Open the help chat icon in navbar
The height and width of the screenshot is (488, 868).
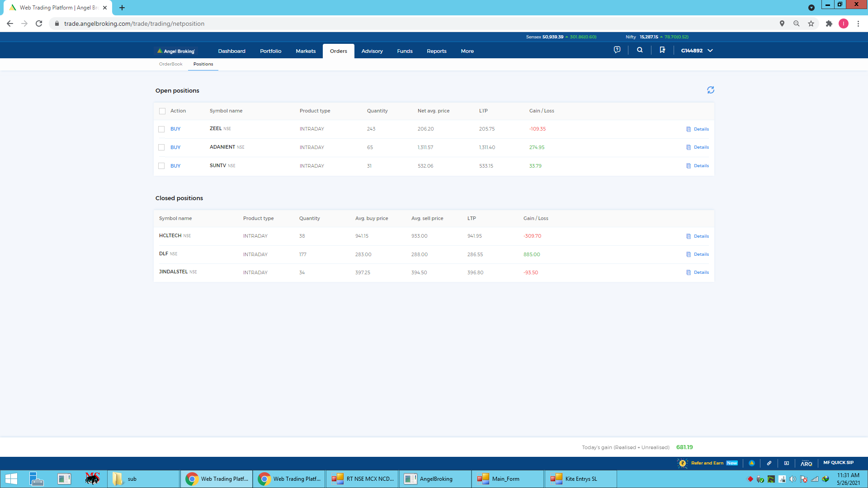click(x=617, y=50)
